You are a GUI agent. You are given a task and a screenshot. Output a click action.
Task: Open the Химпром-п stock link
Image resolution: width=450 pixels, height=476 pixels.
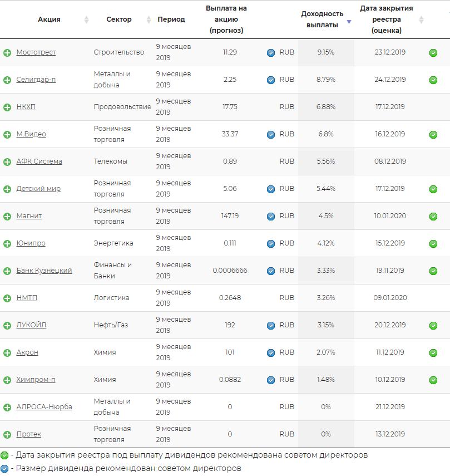[x=36, y=380]
